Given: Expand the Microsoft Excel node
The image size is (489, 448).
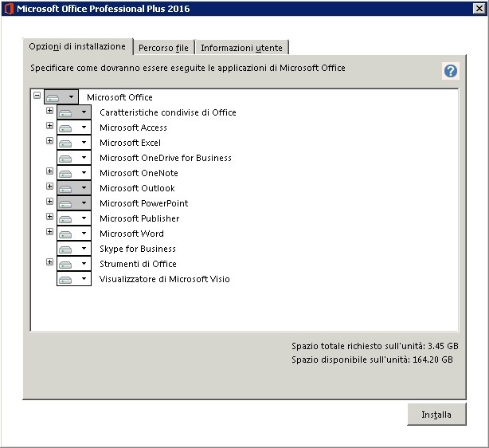Looking at the screenshot, I should 49,141.
